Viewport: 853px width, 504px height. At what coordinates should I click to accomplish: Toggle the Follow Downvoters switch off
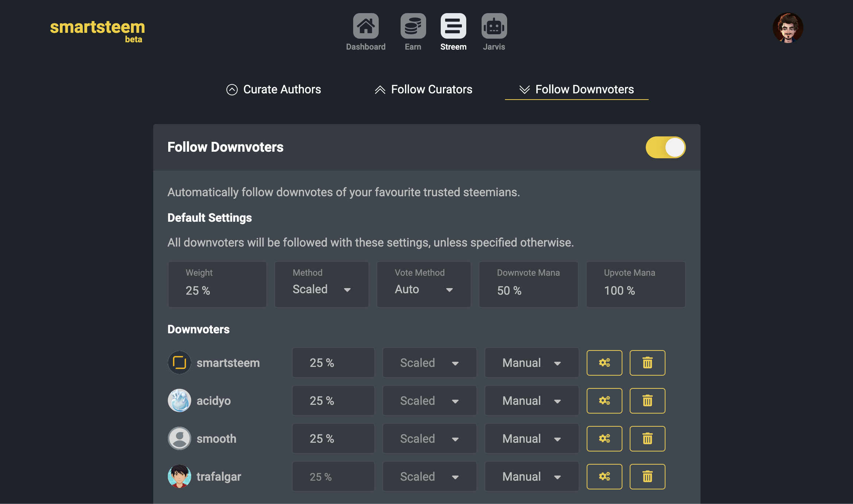(665, 147)
